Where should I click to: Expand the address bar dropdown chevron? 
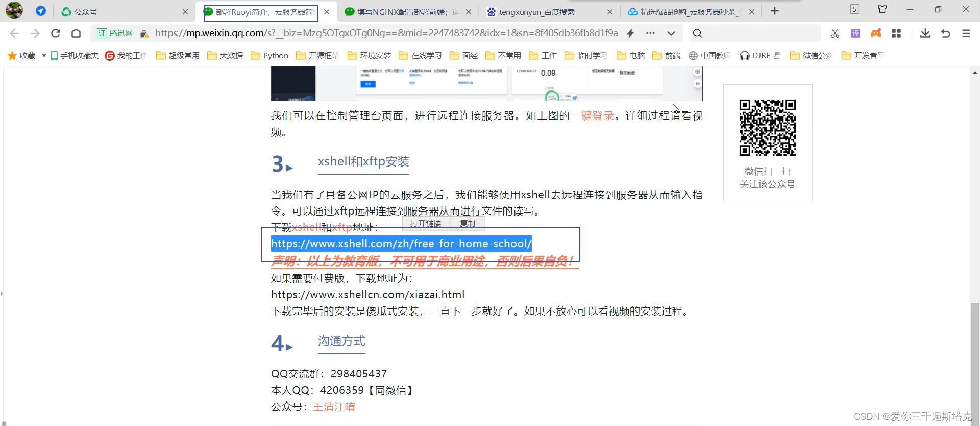point(671,34)
